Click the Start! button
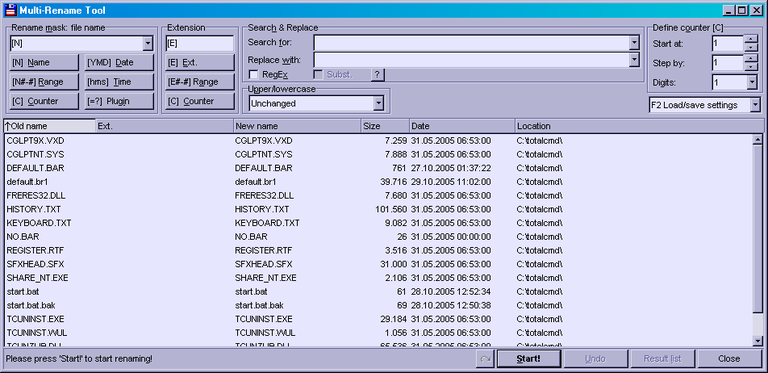 [x=528, y=359]
